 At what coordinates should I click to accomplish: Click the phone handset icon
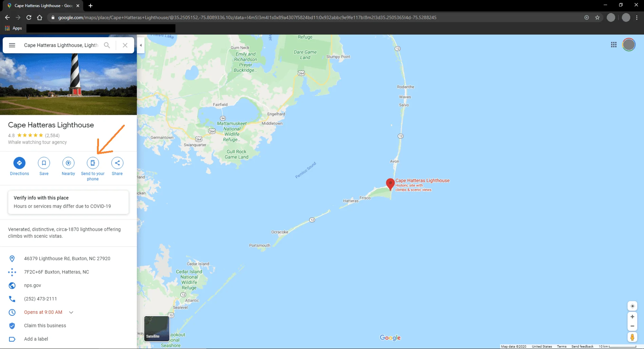click(x=12, y=299)
